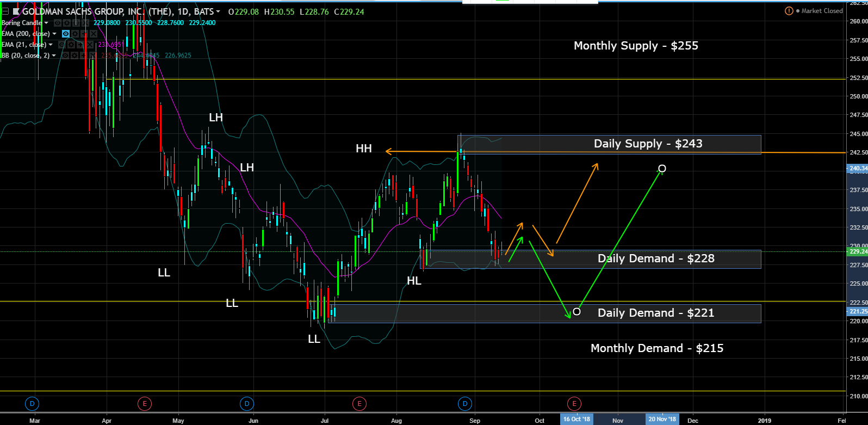Click the Market Closed status text

click(x=822, y=11)
